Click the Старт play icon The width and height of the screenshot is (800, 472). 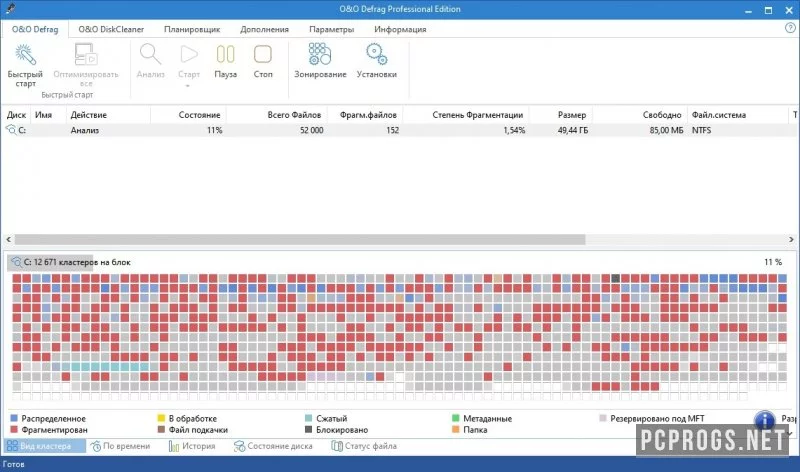[189, 54]
